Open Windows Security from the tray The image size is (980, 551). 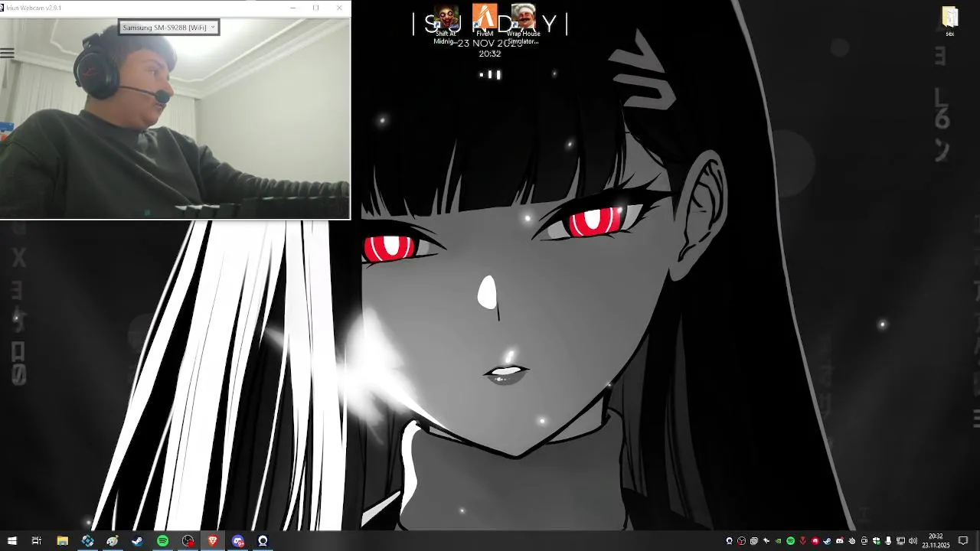[877, 541]
